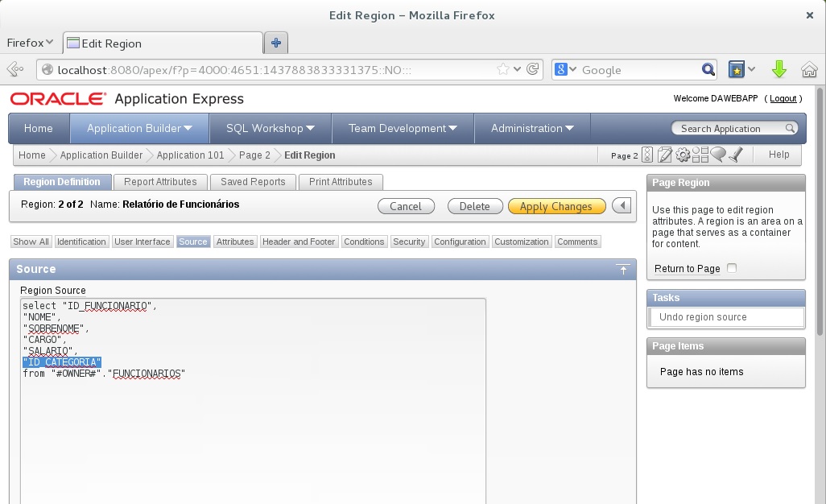Open the Developer Comment speech bubble icon

[x=717, y=155]
